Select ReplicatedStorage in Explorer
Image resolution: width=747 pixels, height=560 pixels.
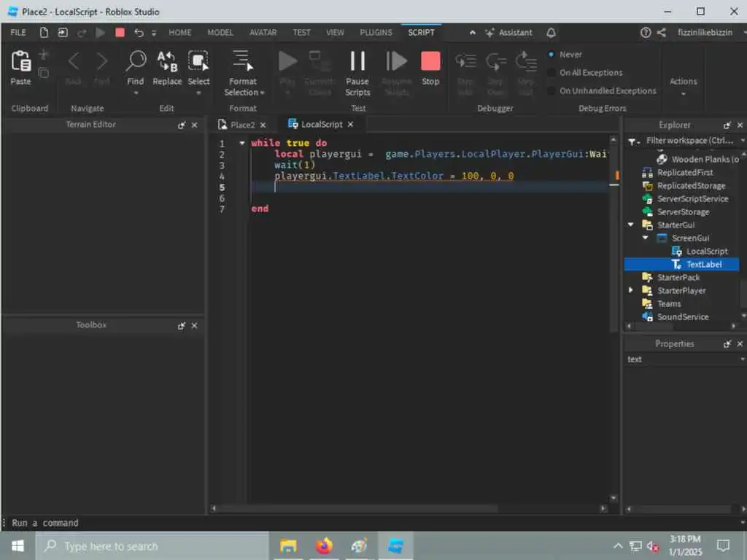691,185
